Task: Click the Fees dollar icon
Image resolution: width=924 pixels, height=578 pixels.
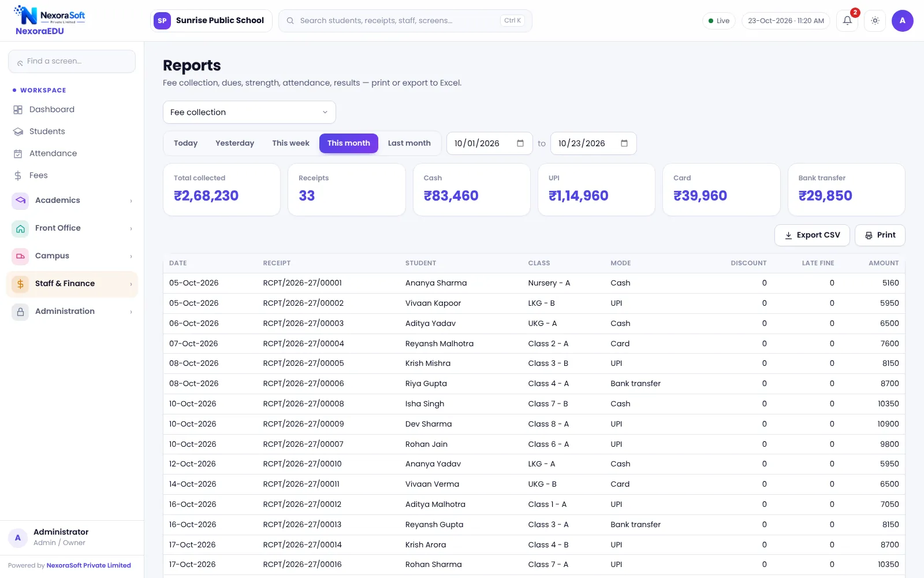Action: tap(18, 176)
